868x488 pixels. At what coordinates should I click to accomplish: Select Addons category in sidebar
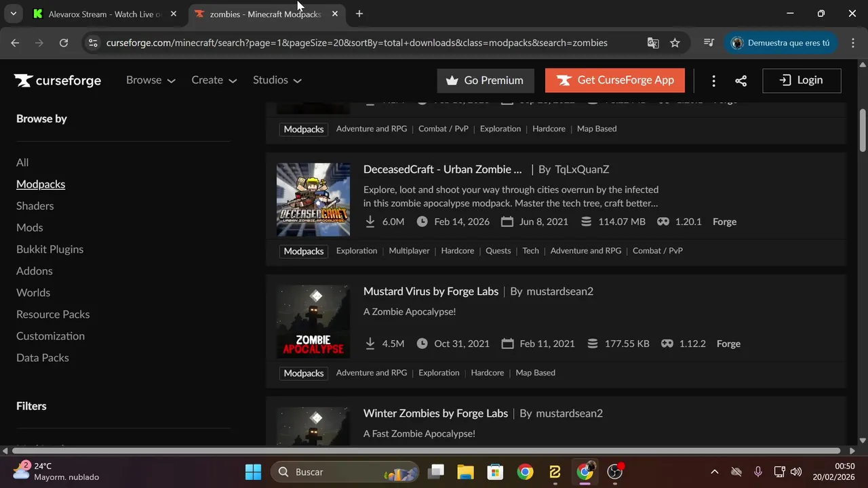[x=35, y=271]
